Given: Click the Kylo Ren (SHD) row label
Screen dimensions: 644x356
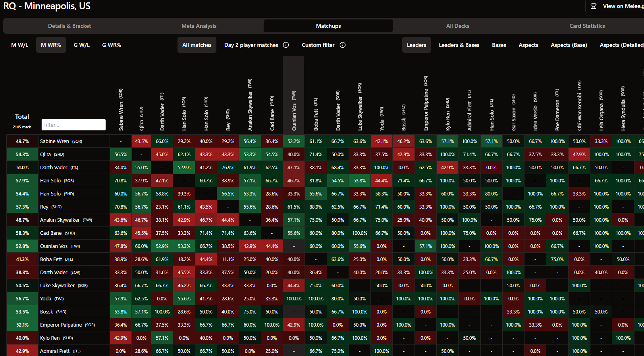Looking at the screenshot, I should point(56,338).
